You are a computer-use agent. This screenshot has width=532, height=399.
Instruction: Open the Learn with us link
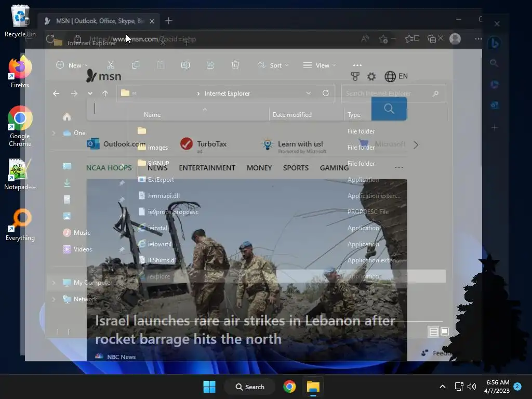click(x=294, y=145)
